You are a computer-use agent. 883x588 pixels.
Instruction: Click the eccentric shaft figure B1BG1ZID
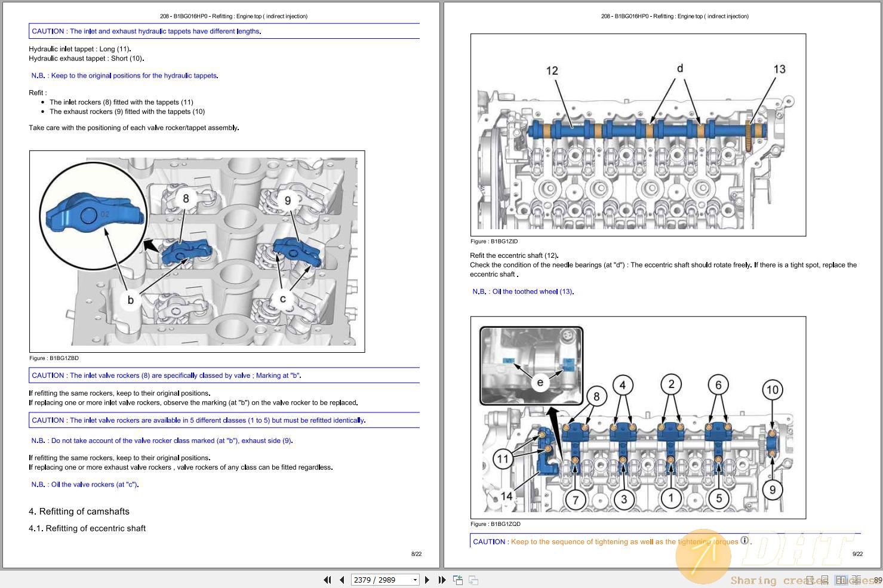coord(638,135)
